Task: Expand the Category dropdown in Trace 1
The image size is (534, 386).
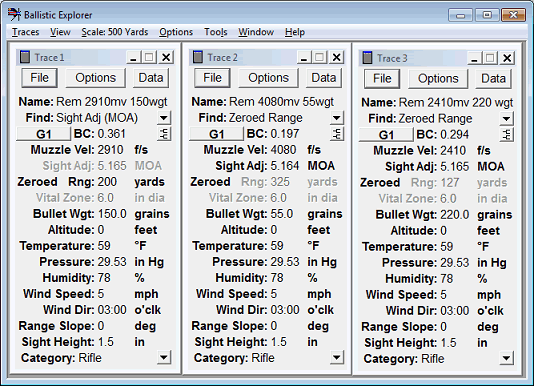Action: pyautogui.click(x=164, y=358)
